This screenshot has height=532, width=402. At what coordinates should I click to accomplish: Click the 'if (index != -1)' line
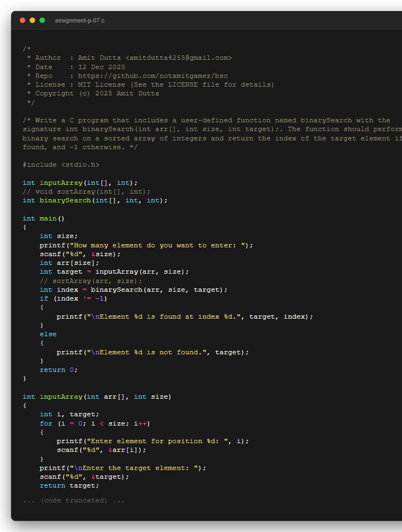(73, 298)
